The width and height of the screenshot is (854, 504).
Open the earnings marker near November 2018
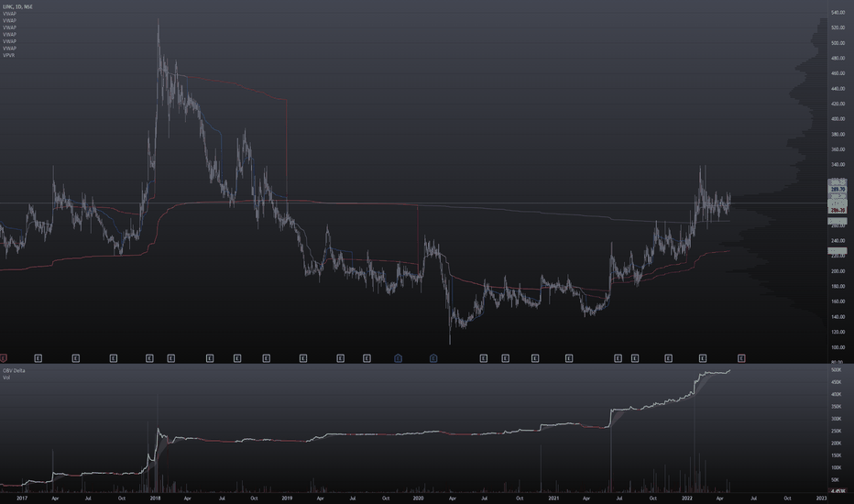[267, 358]
